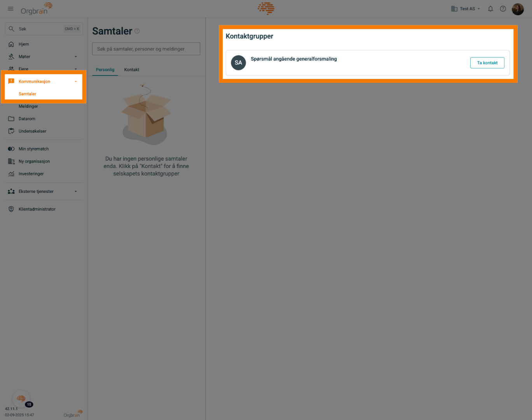
Task: Expand the Møter menu arrow
Action: pyautogui.click(x=76, y=57)
